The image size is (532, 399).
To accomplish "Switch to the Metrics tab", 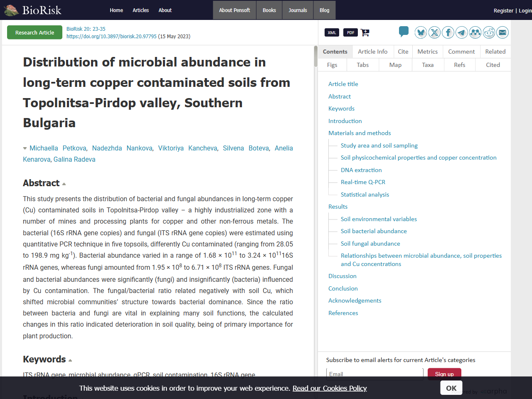I will (428, 52).
